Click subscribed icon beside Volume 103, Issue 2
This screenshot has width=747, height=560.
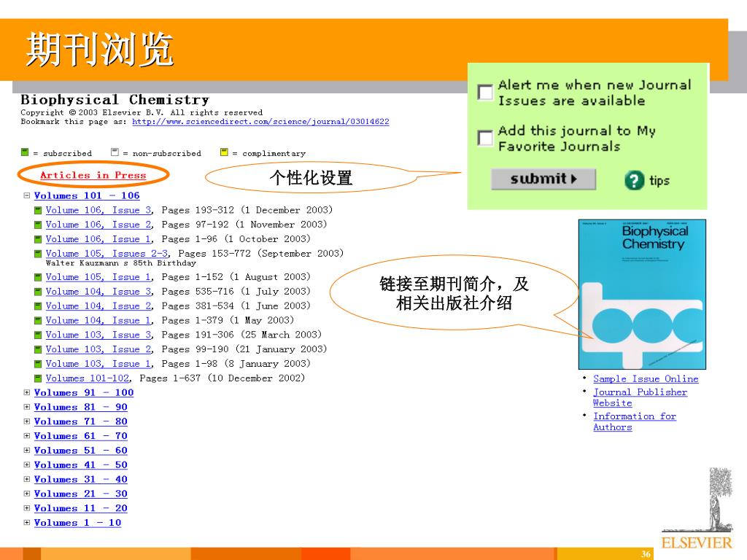38,349
